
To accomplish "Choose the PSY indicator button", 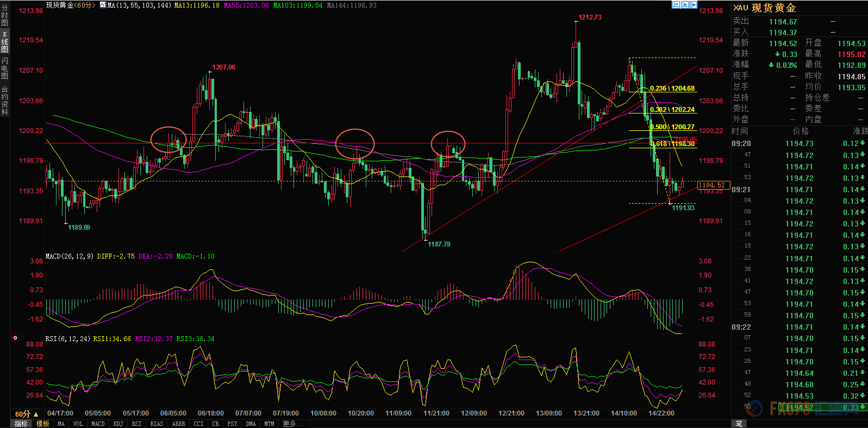I will 233,424.
